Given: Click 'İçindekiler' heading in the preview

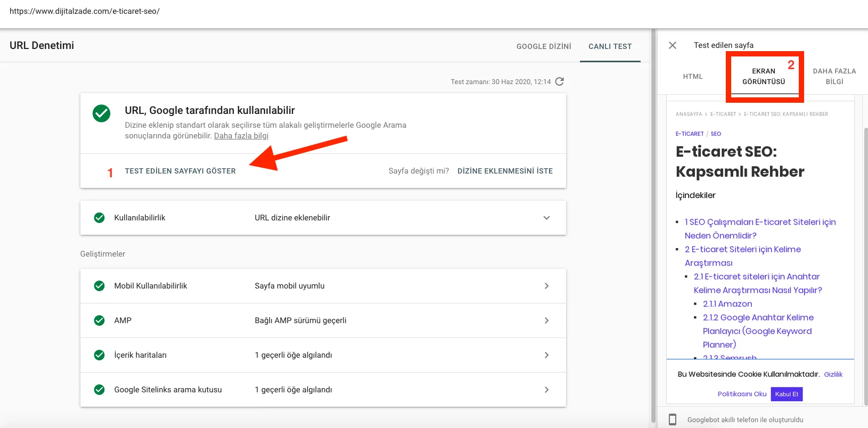Looking at the screenshot, I should click(x=695, y=195).
